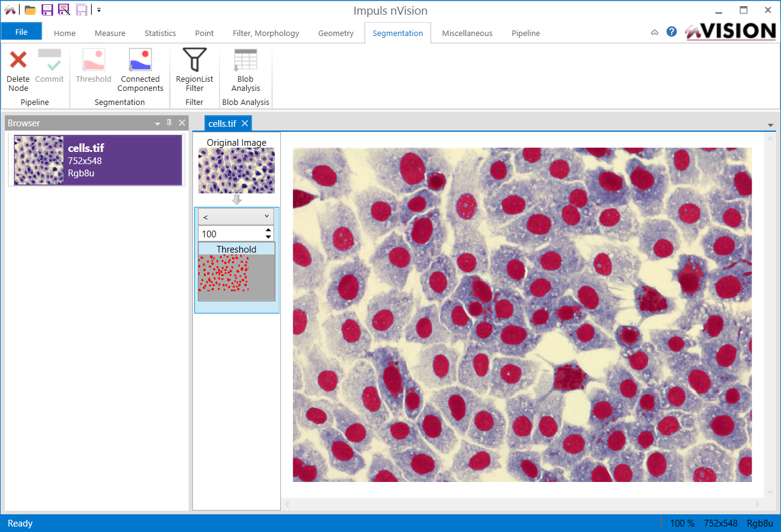781x532 pixels.
Task: Click the Delete Node icon
Action: pos(18,60)
